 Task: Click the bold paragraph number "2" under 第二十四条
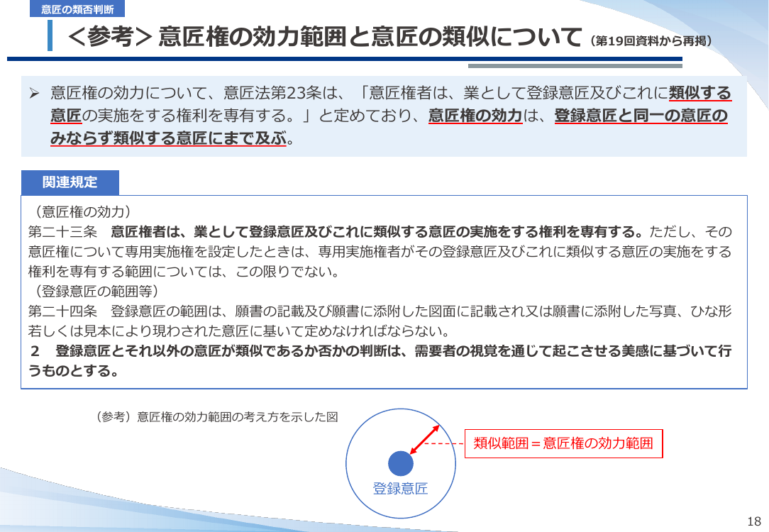35,351
